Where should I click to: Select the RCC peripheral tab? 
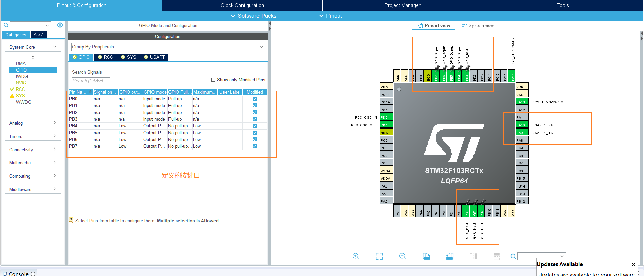pos(105,57)
